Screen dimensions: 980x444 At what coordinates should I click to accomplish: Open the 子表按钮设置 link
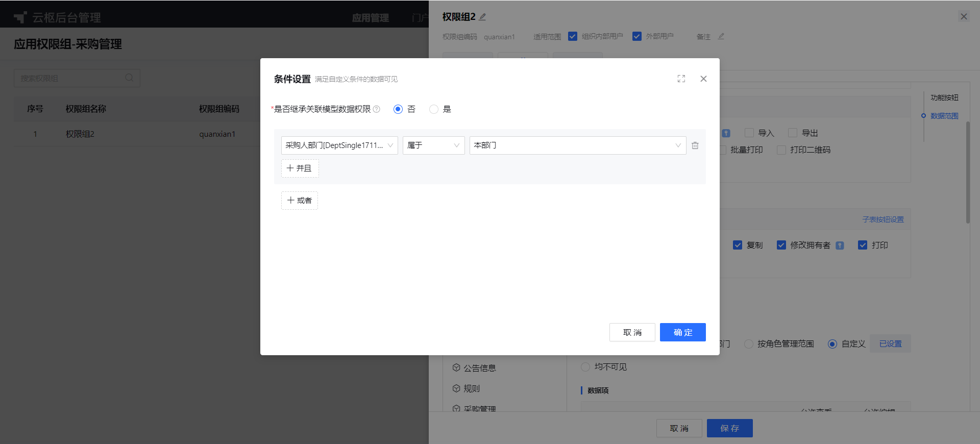coord(883,219)
